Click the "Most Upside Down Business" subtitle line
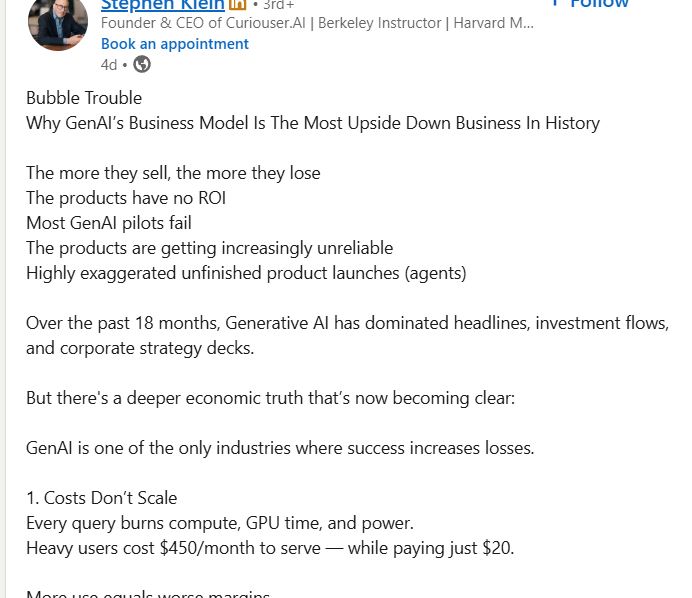Viewport: 692px width, 598px height. 312,123
